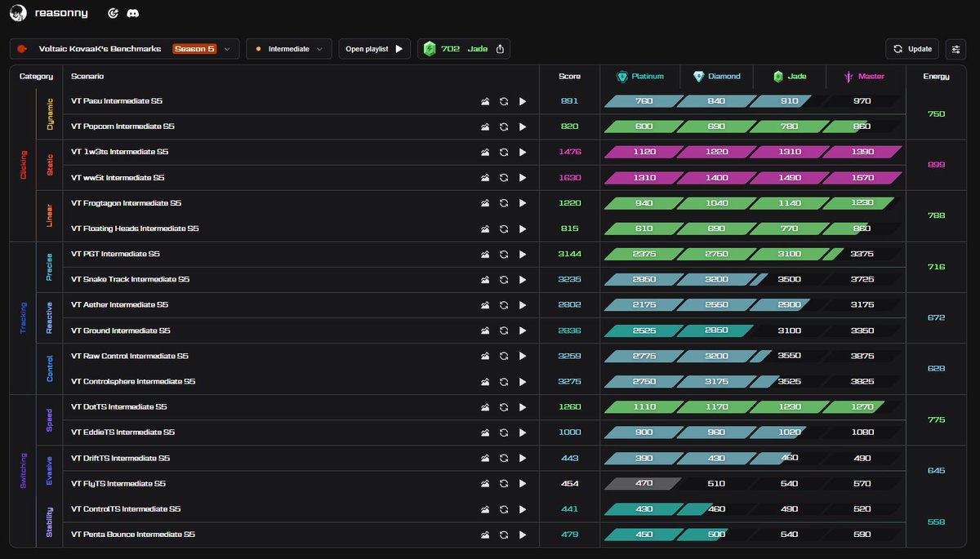The height and width of the screenshot is (559, 980).
Task: Play VT ww5t Intermediate S5 scenario
Action: pos(523,178)
